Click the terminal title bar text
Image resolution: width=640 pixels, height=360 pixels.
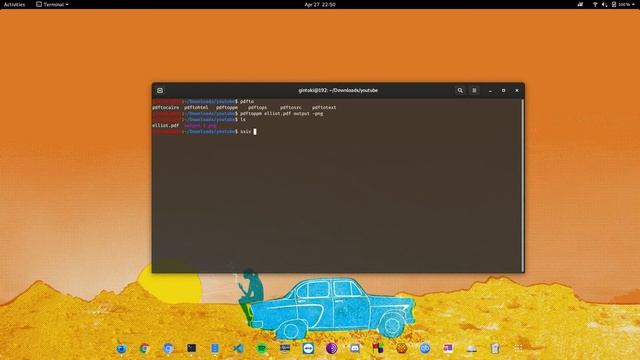(x=338, y=90)
